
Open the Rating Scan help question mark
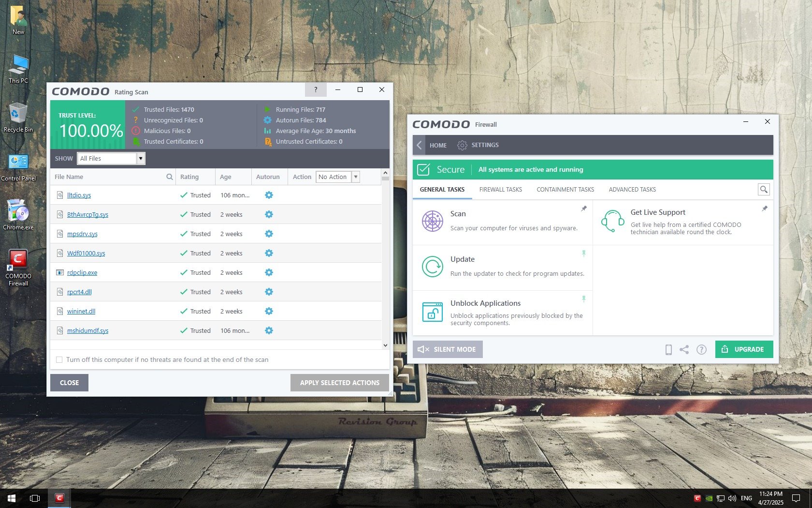(x=316, y=90)
